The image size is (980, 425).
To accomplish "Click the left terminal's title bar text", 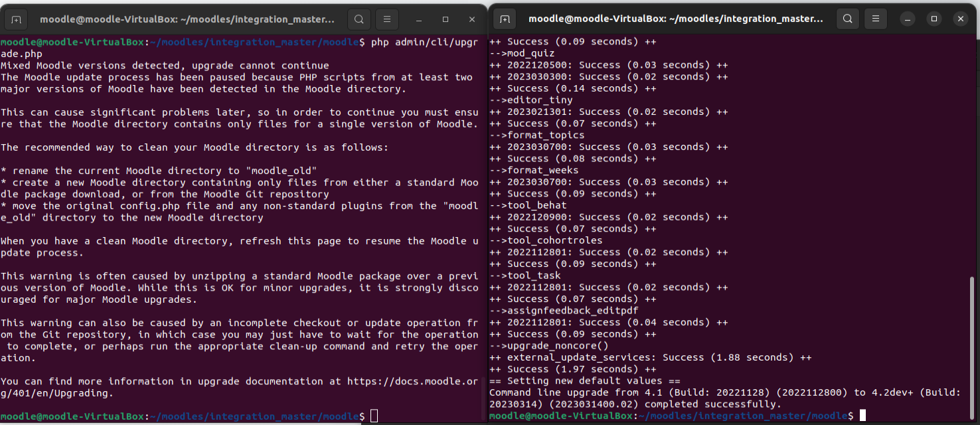I will pyautogui.click(x=187, y=19).
